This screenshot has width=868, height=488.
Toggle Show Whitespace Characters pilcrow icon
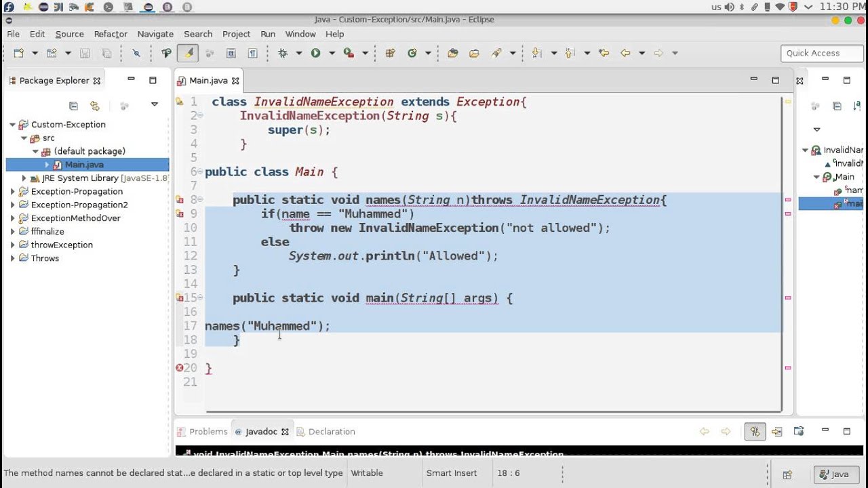tap(252, 53)
